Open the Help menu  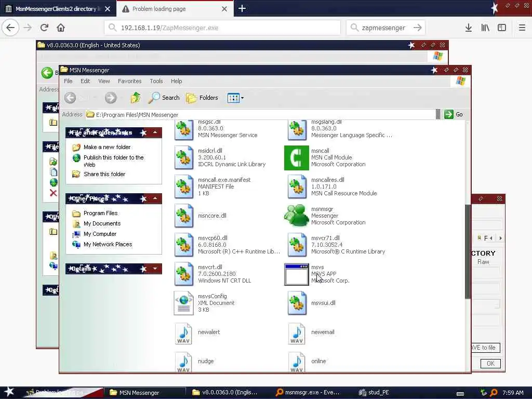point(176,81)
